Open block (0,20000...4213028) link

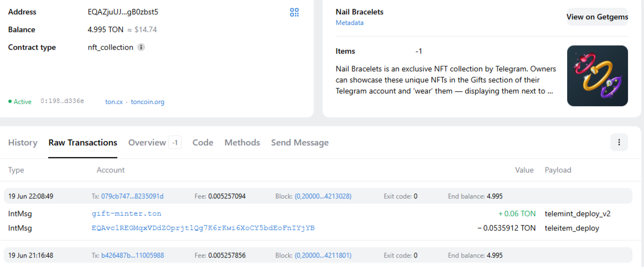click(323, 196)
